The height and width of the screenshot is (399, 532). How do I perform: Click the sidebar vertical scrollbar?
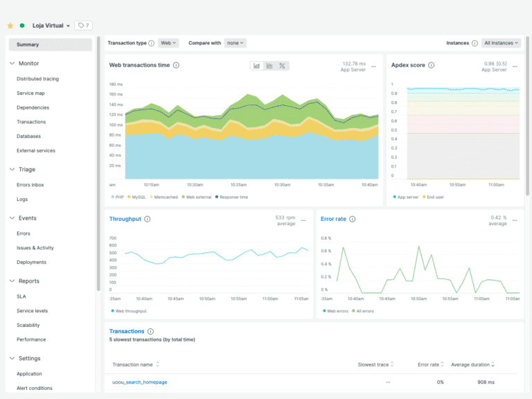98,163
